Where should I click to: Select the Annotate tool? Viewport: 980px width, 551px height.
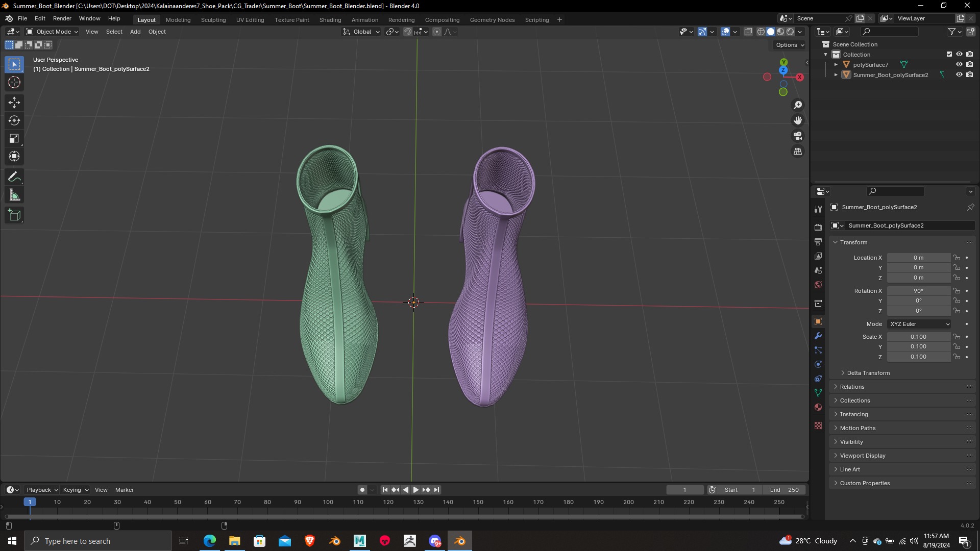[14, 177]
